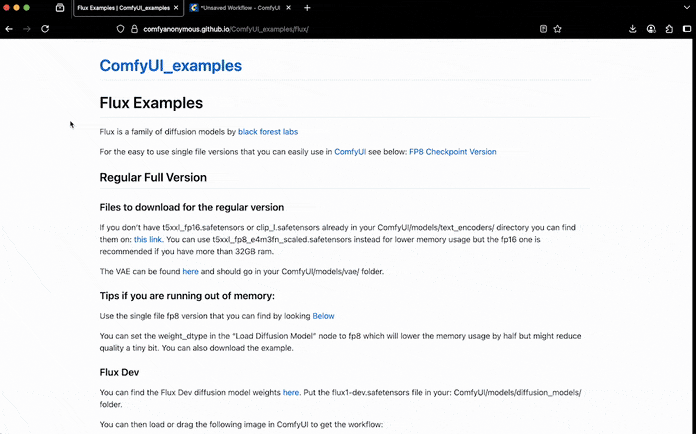Open the ComfyUI_examples heading link
Viewport: 696px width, 434px height.
point(170,66)
